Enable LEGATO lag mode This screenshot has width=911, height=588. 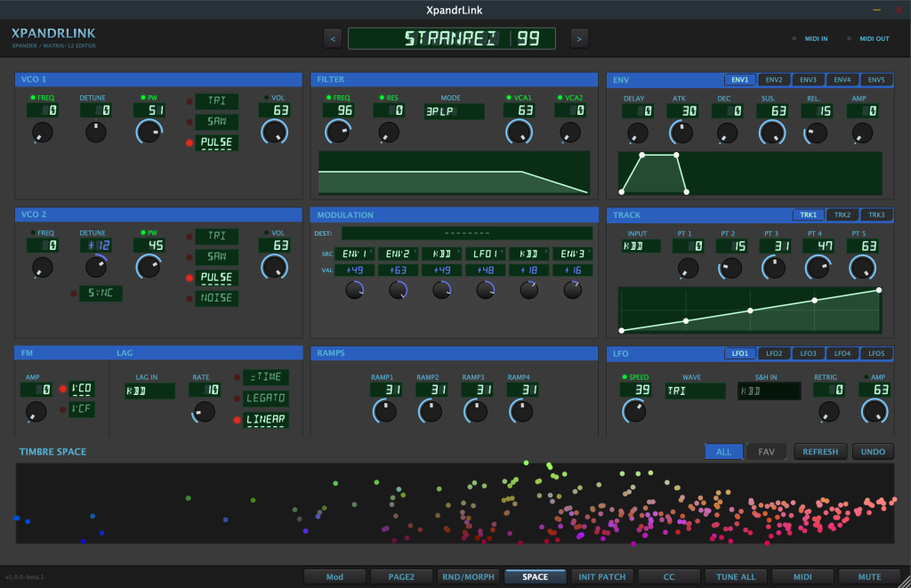click(265, 399)
